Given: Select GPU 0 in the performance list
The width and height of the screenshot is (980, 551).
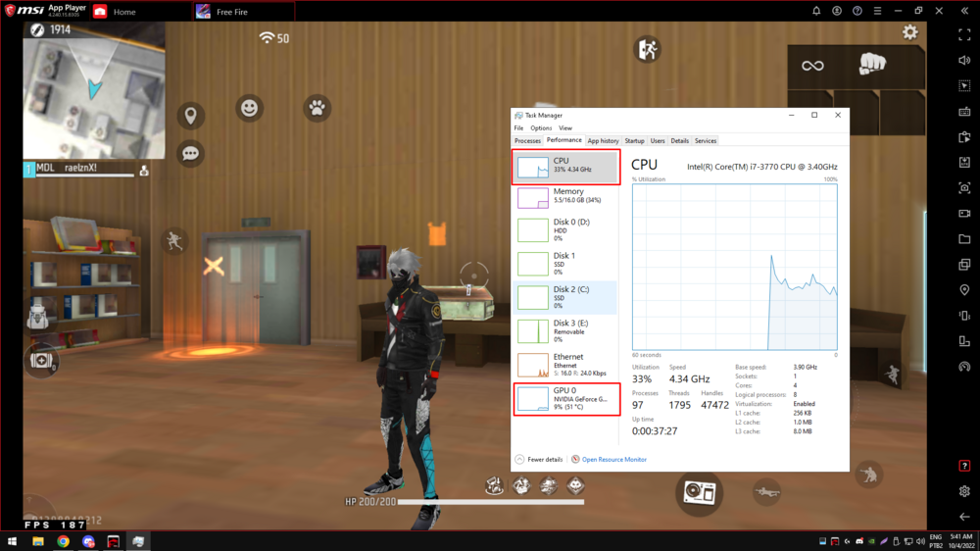Looking at the screenshot, I should point(566,398).
